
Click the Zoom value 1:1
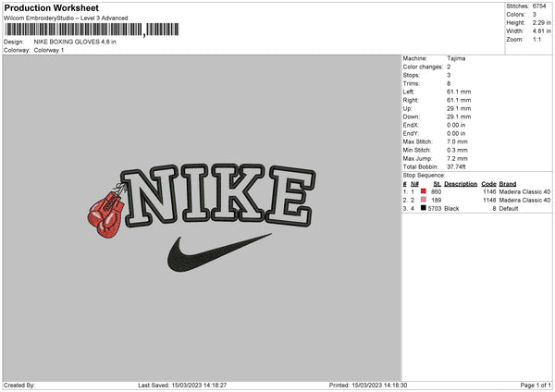(536, 40)
